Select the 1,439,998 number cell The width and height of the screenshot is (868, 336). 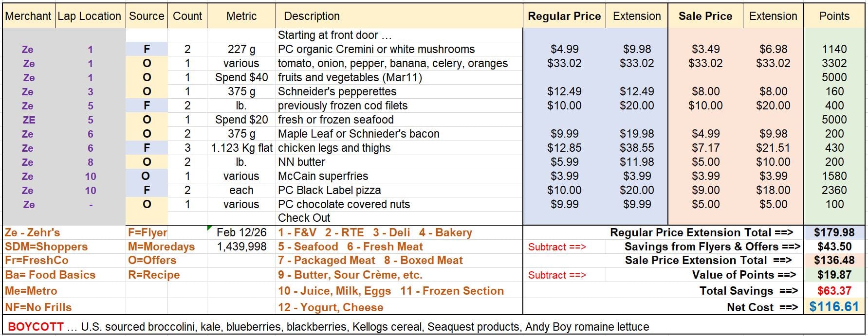click(241, 247)
